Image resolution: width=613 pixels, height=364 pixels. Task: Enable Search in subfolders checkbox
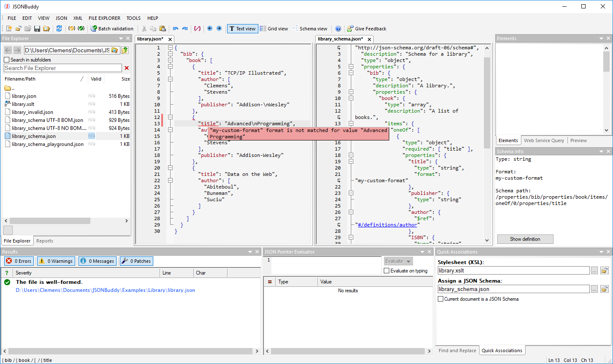click(6, 60)
